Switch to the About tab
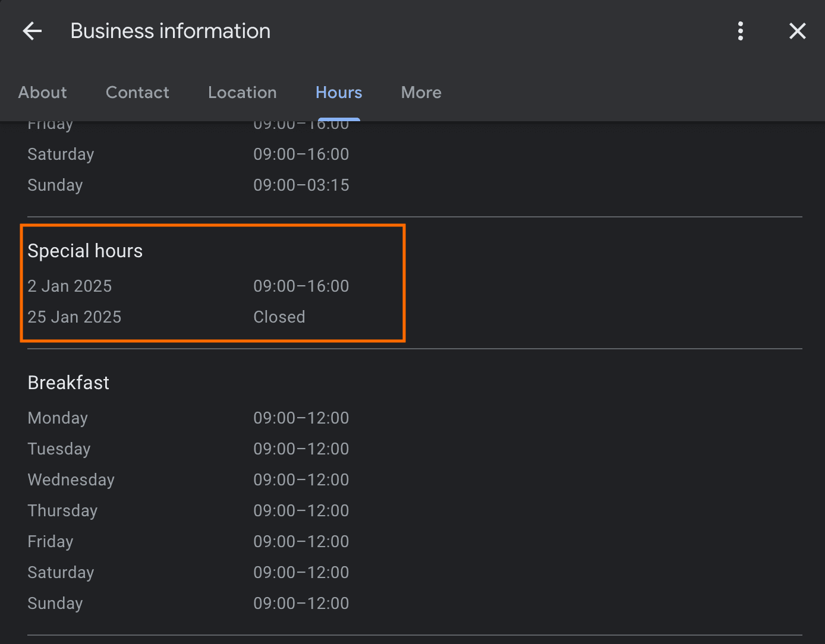Viewport: 825px width, 644px height. click(x=42, y=93)
